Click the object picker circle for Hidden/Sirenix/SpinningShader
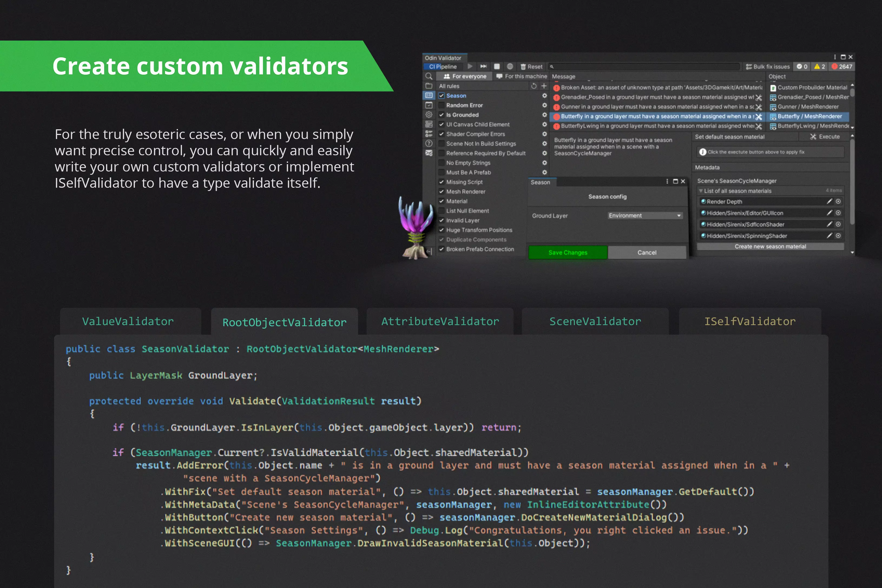Screen dimensions: 882x588 point(838,236)
